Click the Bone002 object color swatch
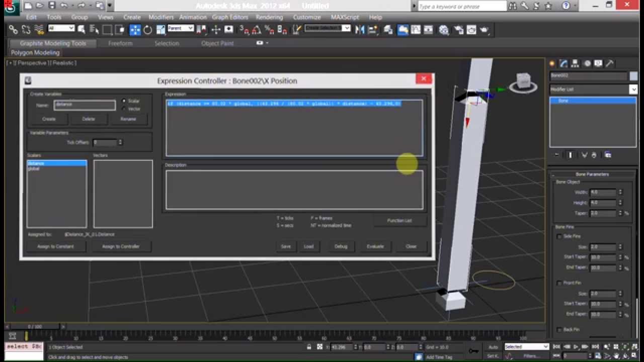Image resolution: width=644 pixels, height=362 pixels. tap(633, 76)
